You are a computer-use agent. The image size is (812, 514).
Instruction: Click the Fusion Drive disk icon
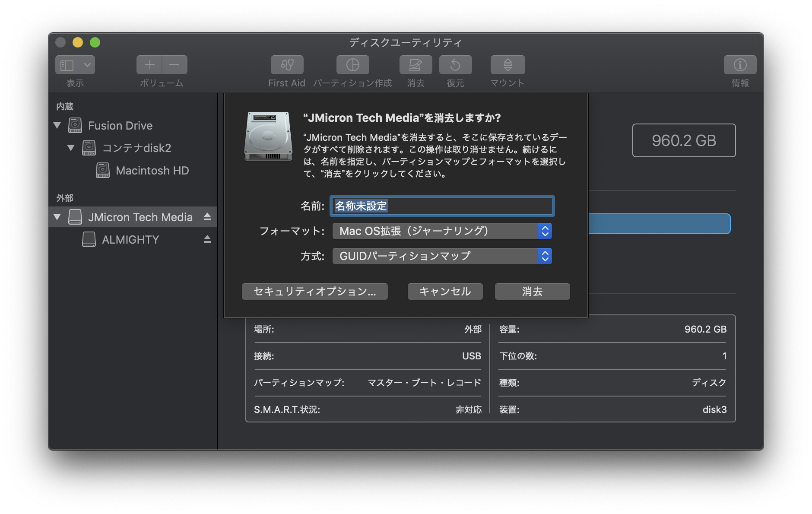click(75, 125)
